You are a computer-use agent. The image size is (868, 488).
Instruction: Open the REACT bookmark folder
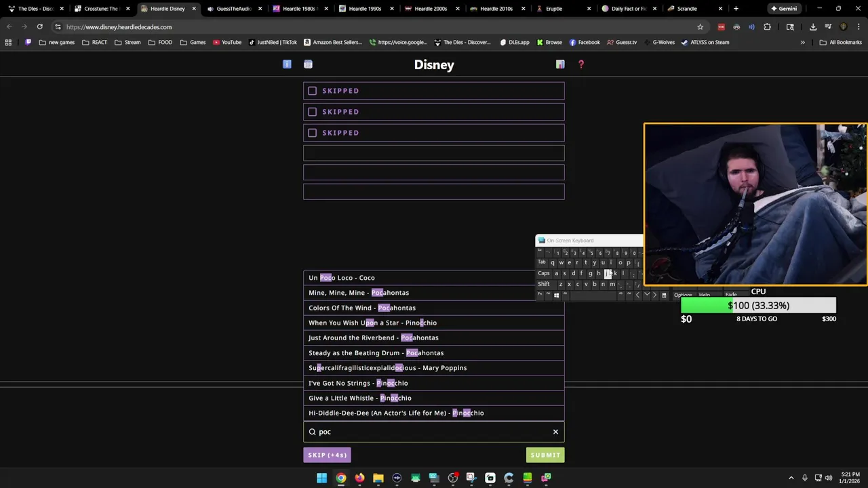(94, 42)
